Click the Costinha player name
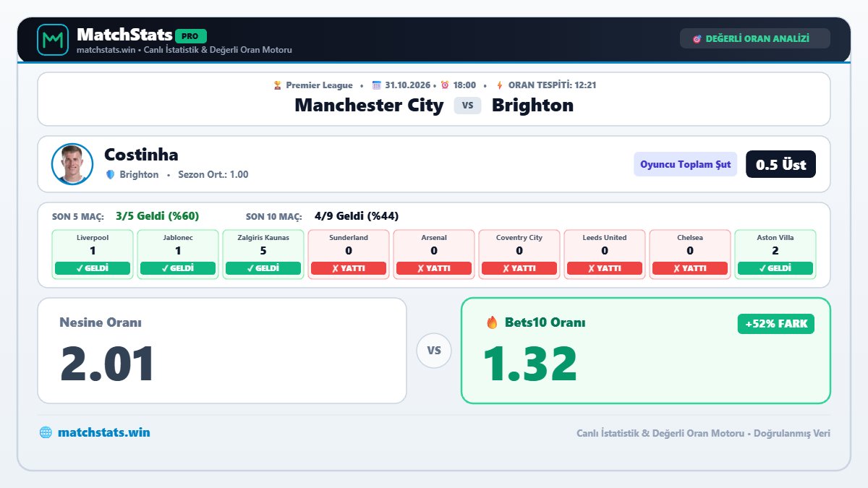Viewport: 868px width, 488px height. click(141, 154)
